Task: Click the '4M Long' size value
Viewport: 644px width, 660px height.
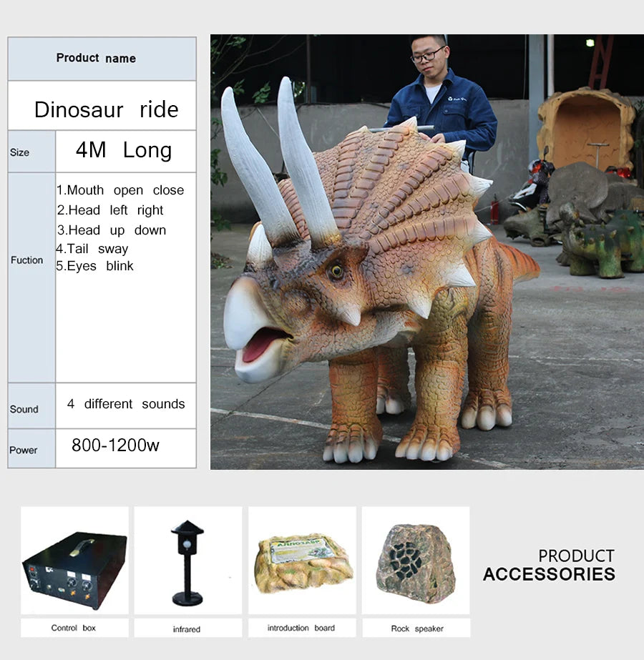Action: [x=124, y=150]
